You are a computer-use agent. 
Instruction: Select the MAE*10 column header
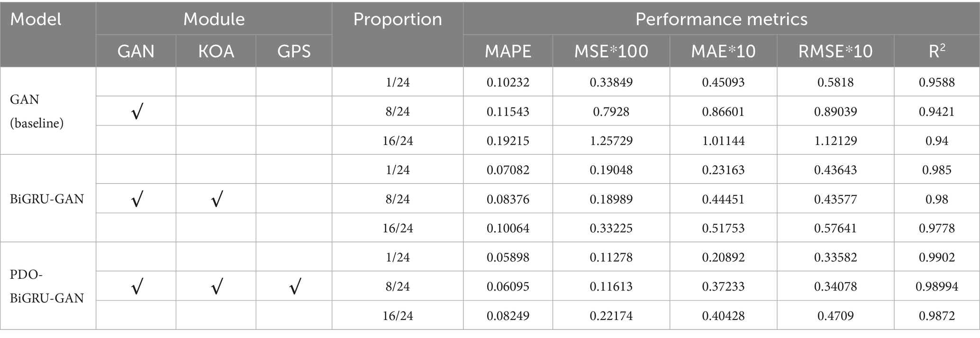coord(723,51)
